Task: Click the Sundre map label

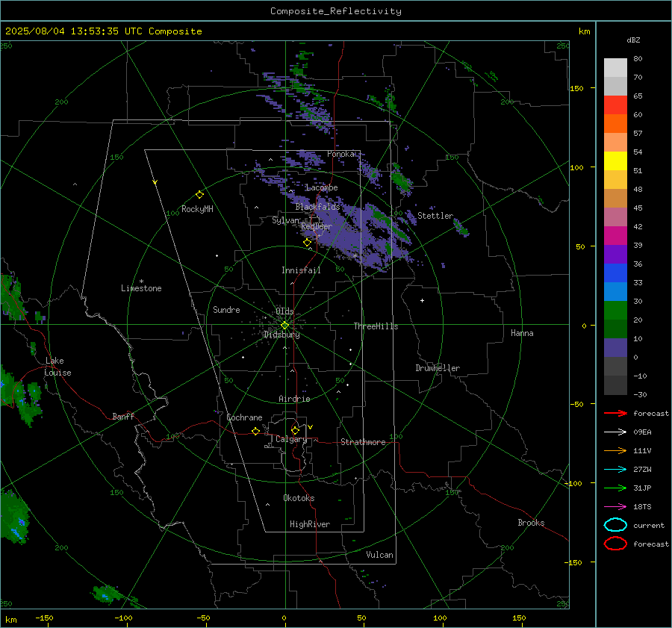Action: click(x=226, y=309)
